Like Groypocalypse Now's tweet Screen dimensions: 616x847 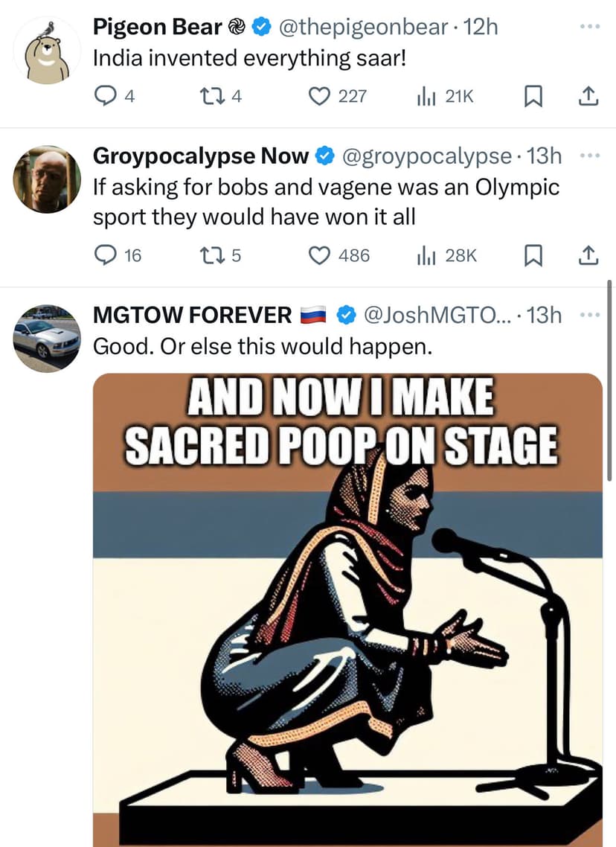pos(320,255)
